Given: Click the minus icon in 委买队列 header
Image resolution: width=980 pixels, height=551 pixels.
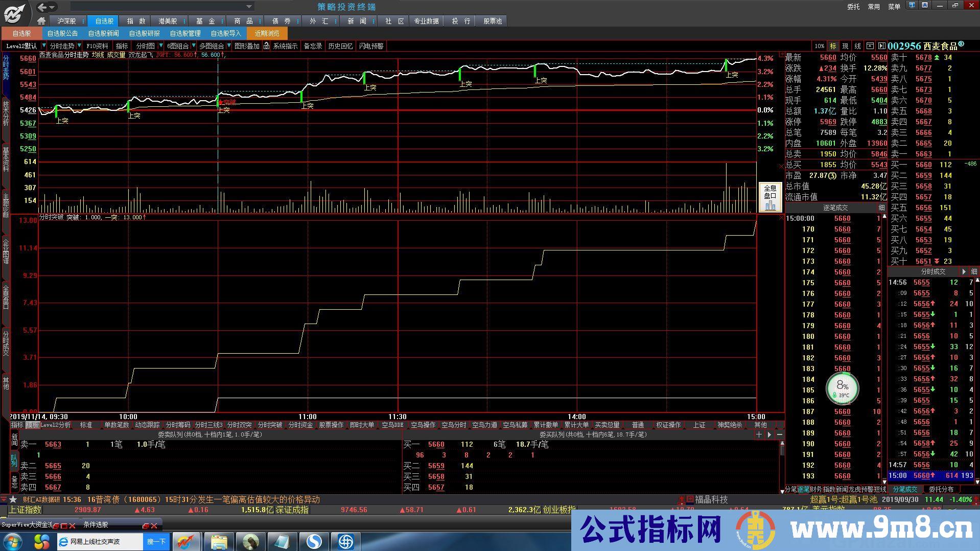Looking at the screenshot, I should coord(780,434).
